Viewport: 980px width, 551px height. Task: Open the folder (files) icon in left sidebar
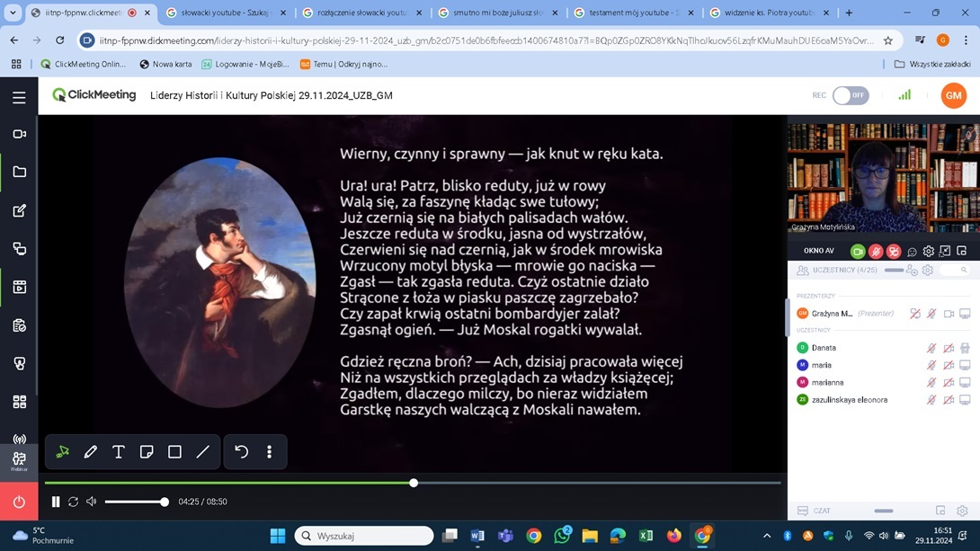coord(20,172)
